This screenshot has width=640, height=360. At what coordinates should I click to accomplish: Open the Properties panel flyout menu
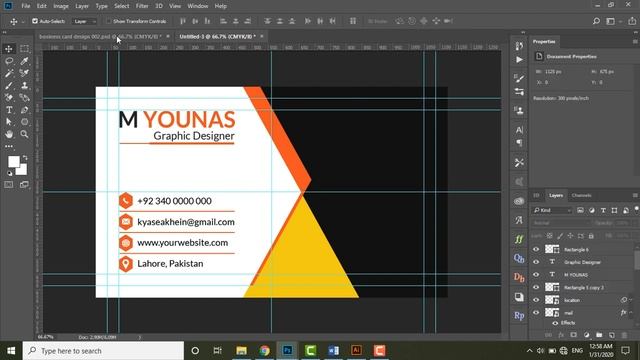coord(635,42)
